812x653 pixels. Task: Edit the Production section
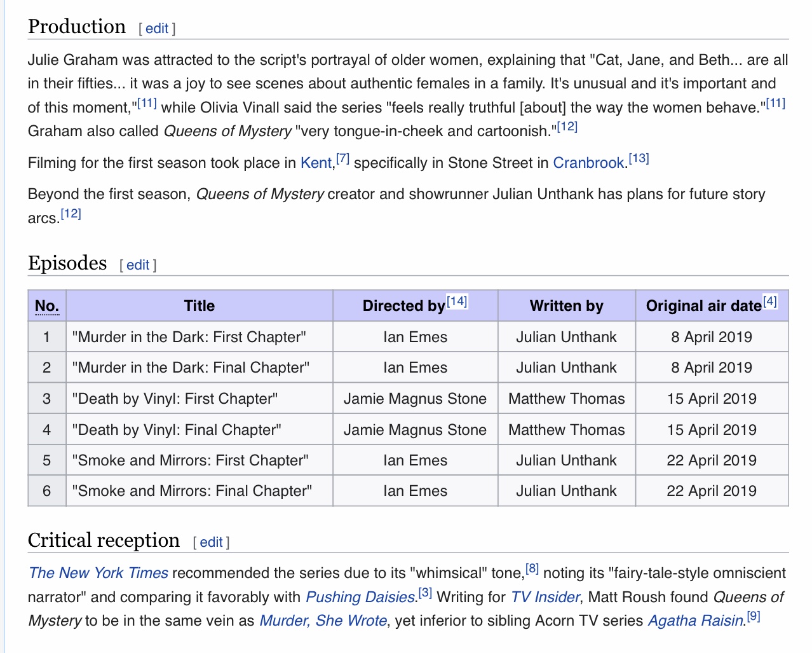[x=157, y=29]
